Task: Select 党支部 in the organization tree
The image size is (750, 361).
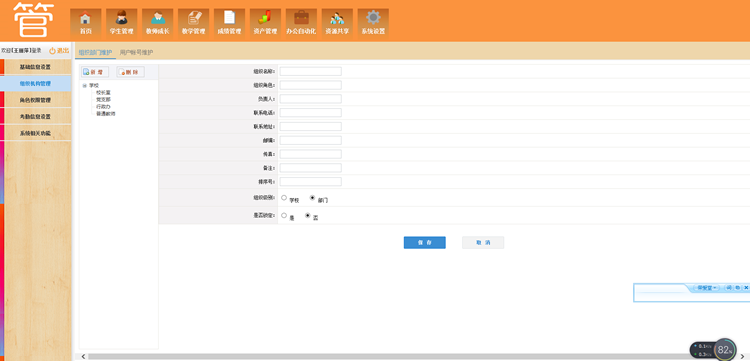Action: [103, 99]
